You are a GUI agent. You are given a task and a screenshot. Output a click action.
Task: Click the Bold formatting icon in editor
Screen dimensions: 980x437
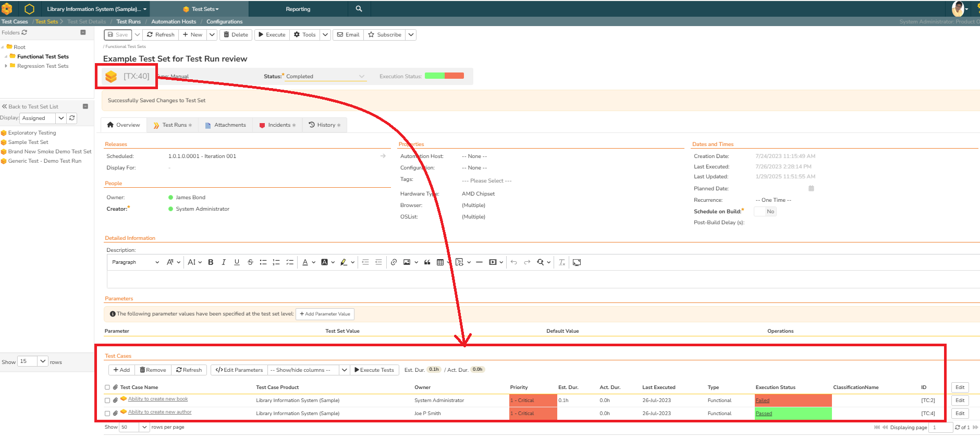(211, 262)
